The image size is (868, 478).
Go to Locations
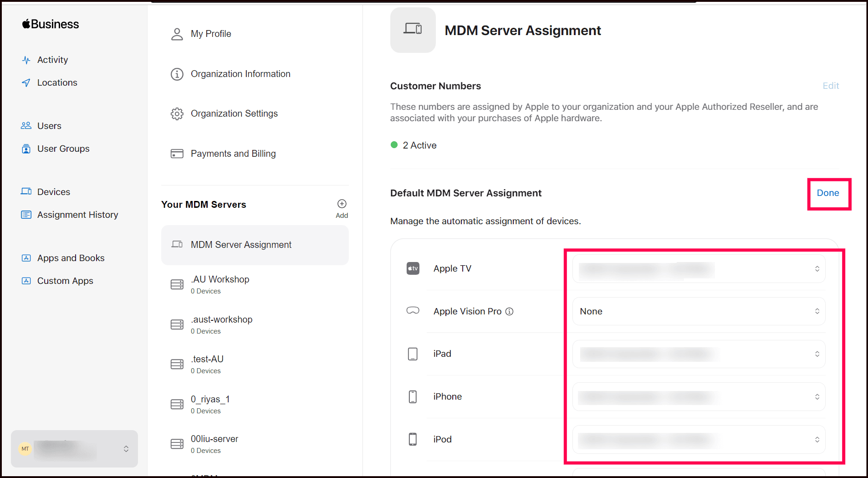point(57,83)
